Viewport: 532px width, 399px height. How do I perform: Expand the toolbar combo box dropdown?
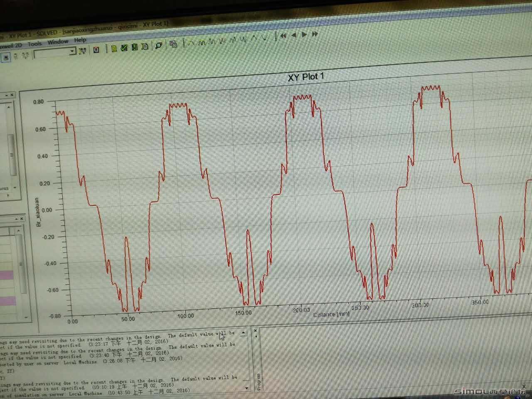click(x=72, y=51)
